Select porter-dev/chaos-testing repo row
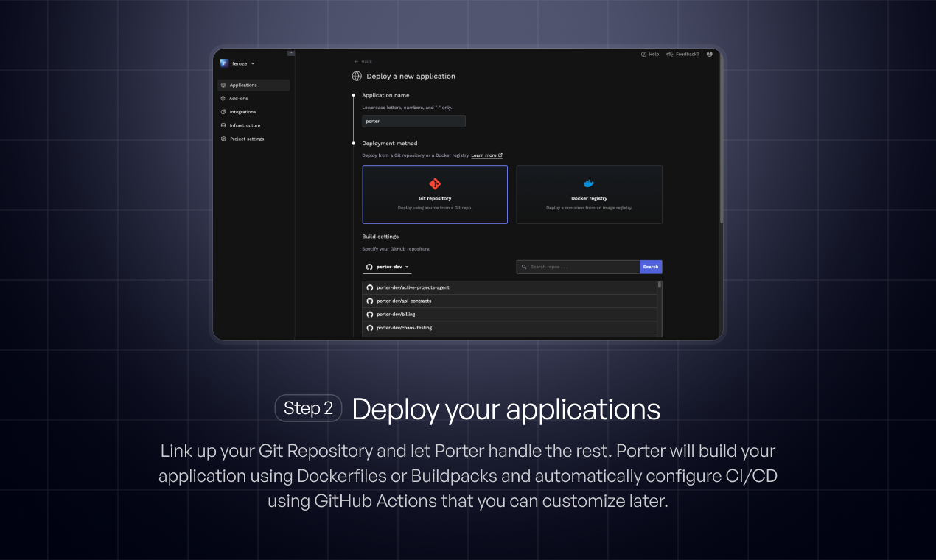936x560 pixels. (x=510, y=327)
